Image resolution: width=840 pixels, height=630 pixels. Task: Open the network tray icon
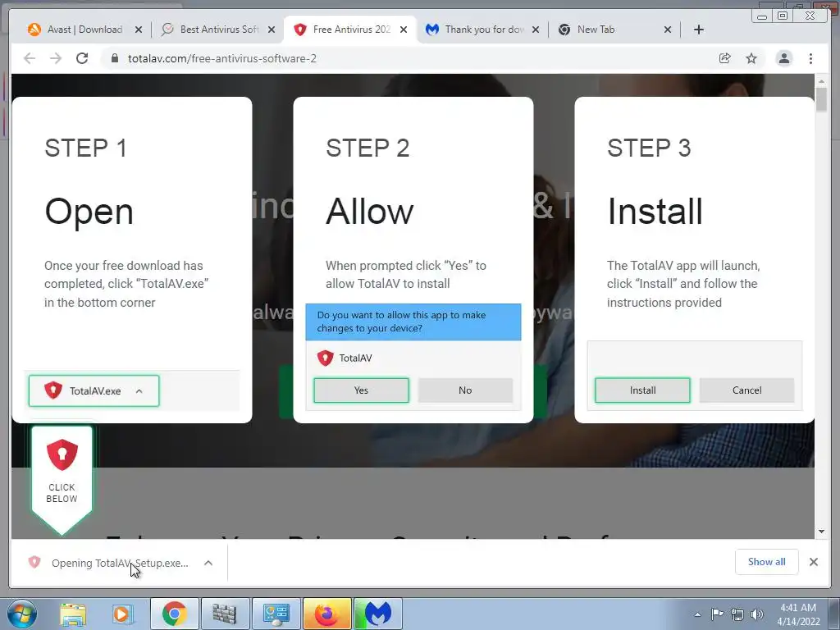click(737, 614)
